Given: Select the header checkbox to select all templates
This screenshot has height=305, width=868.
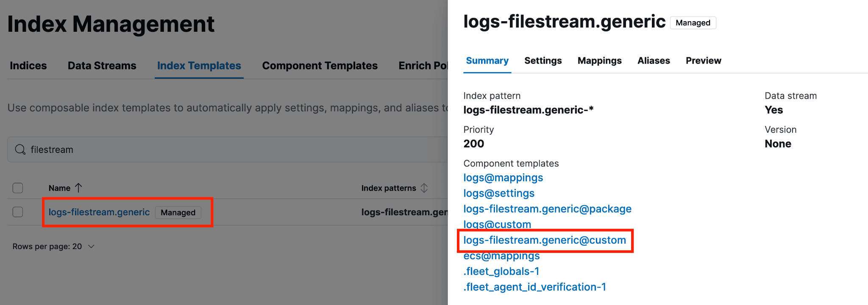Looking at the screenshot, I should [17, 188].
